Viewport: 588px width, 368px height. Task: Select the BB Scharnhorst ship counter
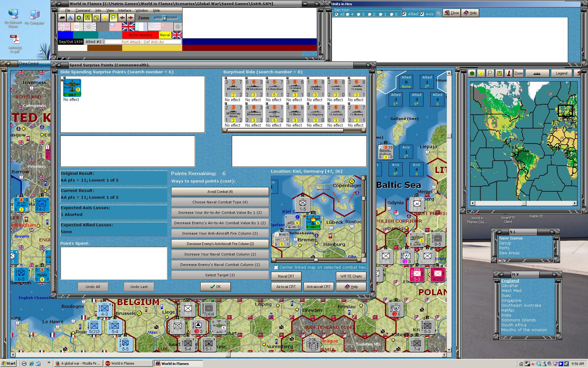(x=254, y=88)
